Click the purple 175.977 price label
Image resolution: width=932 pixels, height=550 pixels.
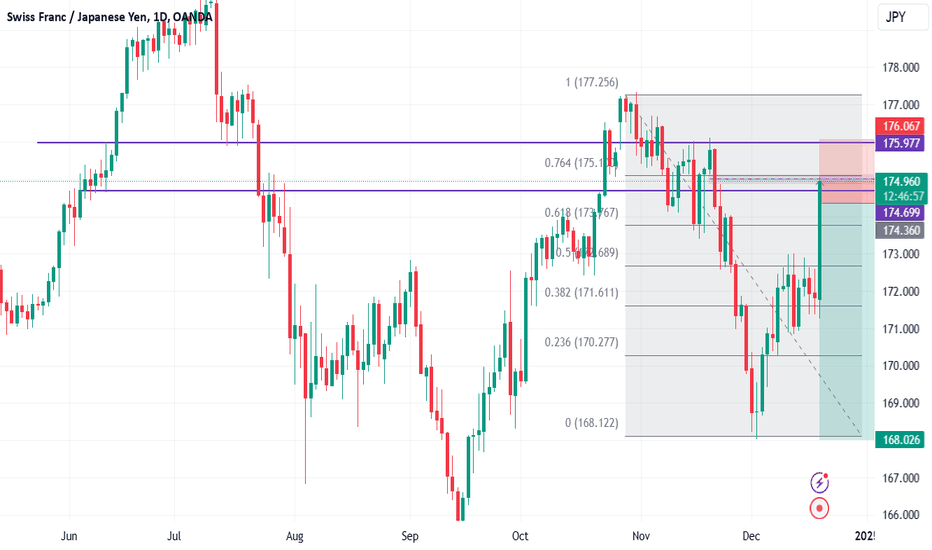900,143
